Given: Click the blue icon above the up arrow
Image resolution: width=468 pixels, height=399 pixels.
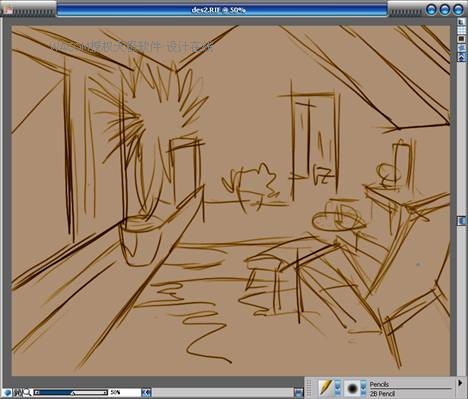Looking at the screenshot, I should (462, 48).
